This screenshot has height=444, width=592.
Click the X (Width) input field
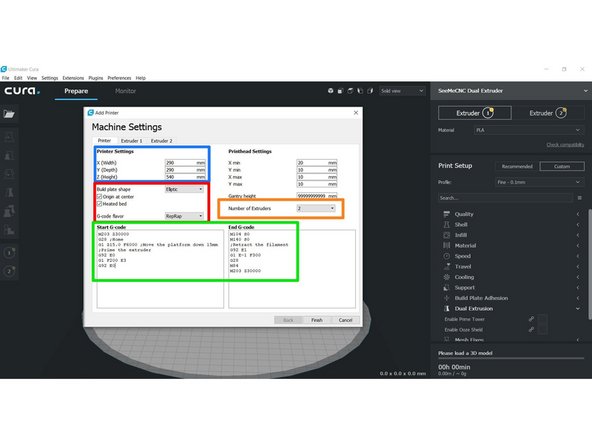pyautogui.click(x=185, y=163)
